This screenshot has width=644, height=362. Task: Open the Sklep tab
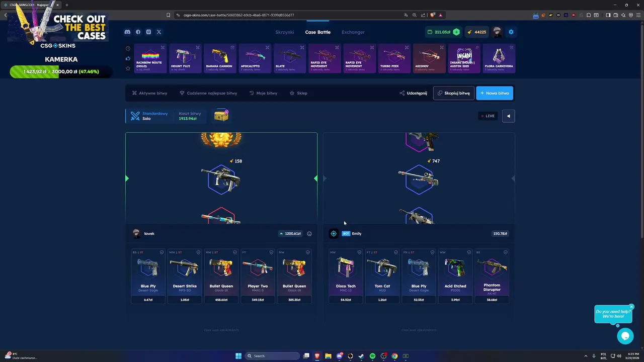(x=298, y=93)
